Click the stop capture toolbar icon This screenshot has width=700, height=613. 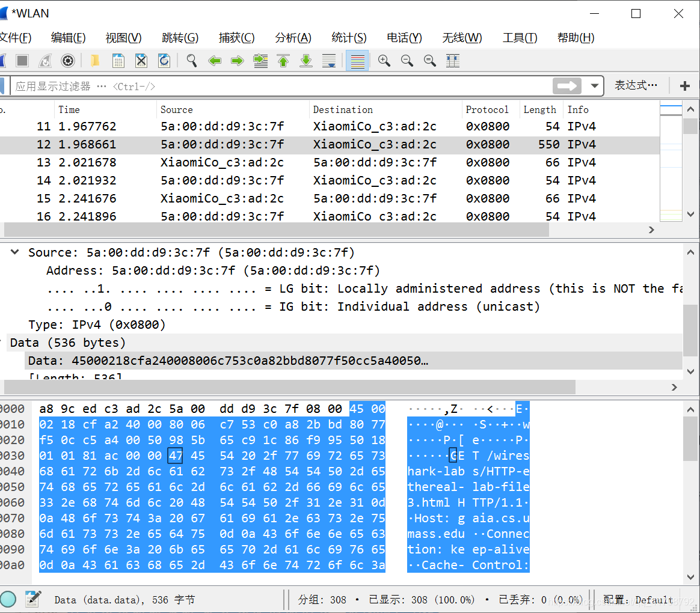point(22,61)
